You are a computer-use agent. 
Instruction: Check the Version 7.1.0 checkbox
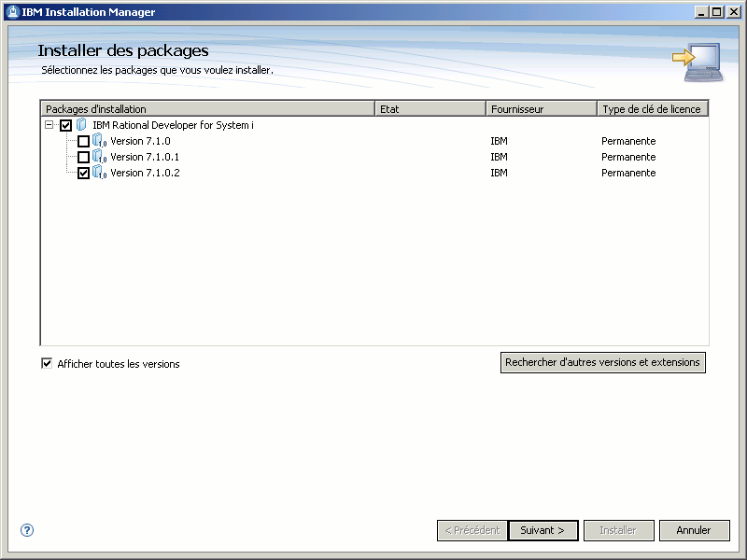[83, 142]
